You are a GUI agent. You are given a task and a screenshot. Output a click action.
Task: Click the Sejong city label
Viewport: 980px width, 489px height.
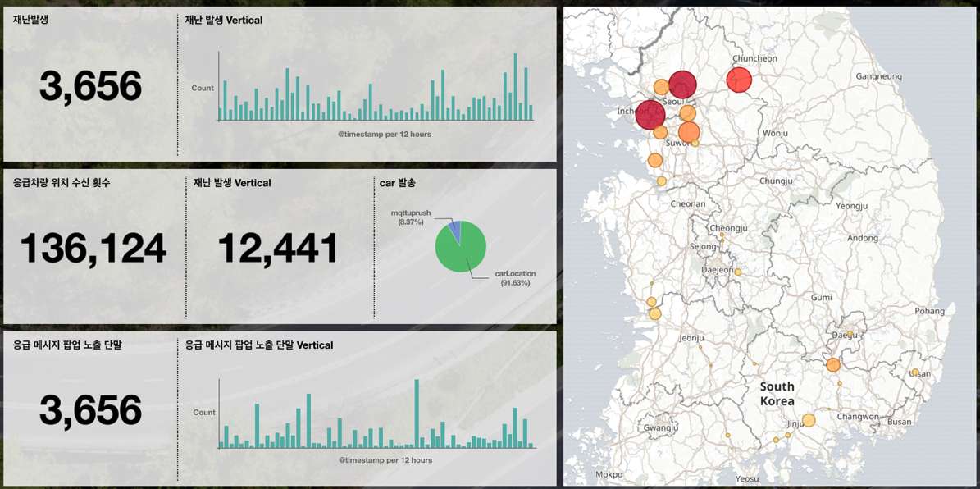(x=703, y=246)
